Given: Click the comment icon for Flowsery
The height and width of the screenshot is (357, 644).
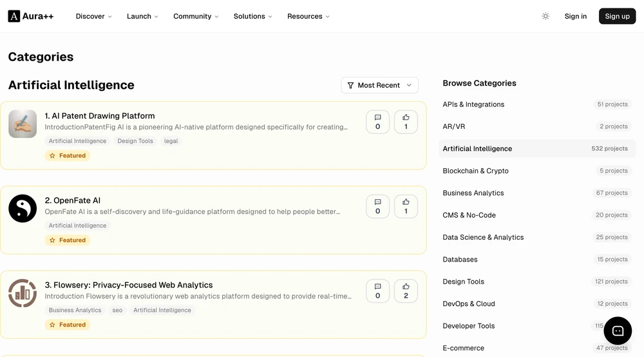Looking at the screenshot, I should pyautogui.click(x=377, y=291).
